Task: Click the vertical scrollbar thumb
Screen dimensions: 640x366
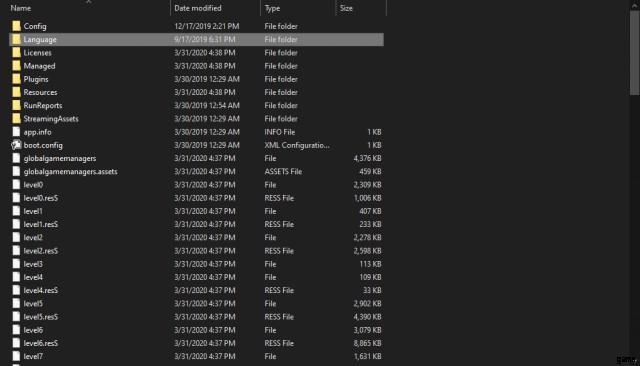Action: coord(634,53)
